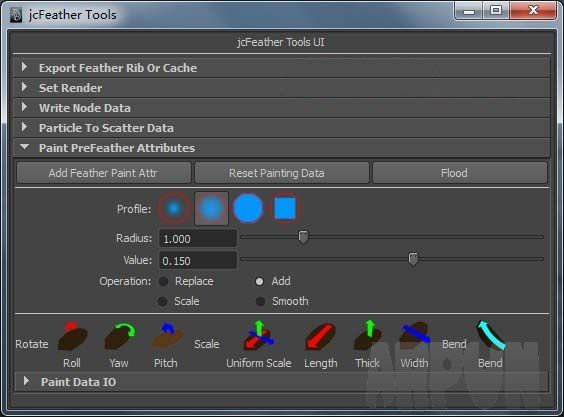Viewport: 564px width, 417px height.
Task: Close the jcFeather Tools window
Action: coord(533,10)
